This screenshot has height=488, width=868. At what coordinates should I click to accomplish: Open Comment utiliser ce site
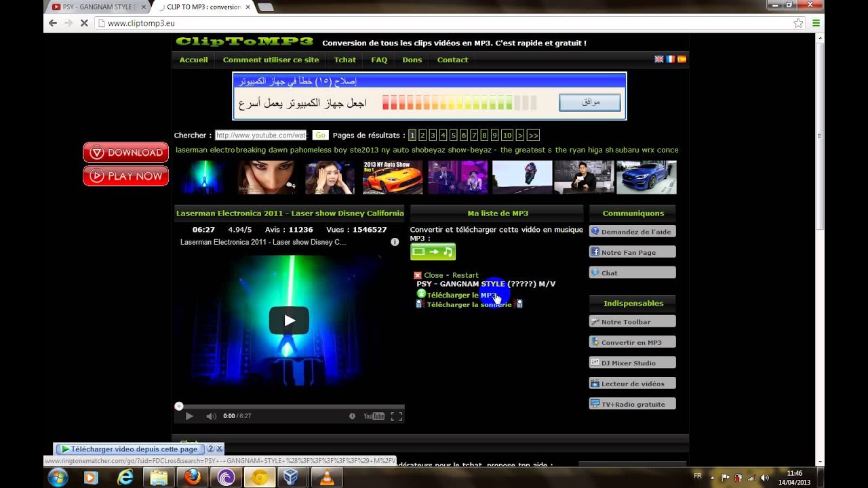[x=271, y=60]
